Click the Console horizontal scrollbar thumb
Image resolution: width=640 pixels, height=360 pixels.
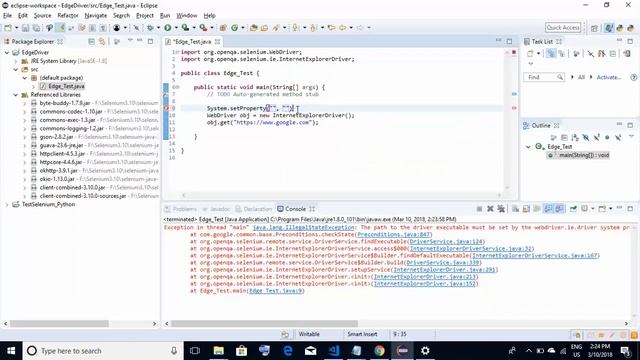pyautogui.click(x=264, y=324)
